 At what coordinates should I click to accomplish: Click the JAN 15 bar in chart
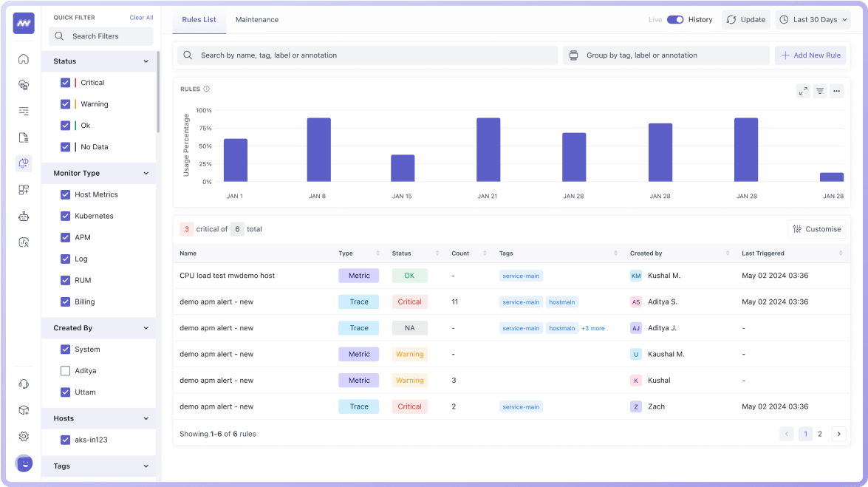(x=403, y=168)
